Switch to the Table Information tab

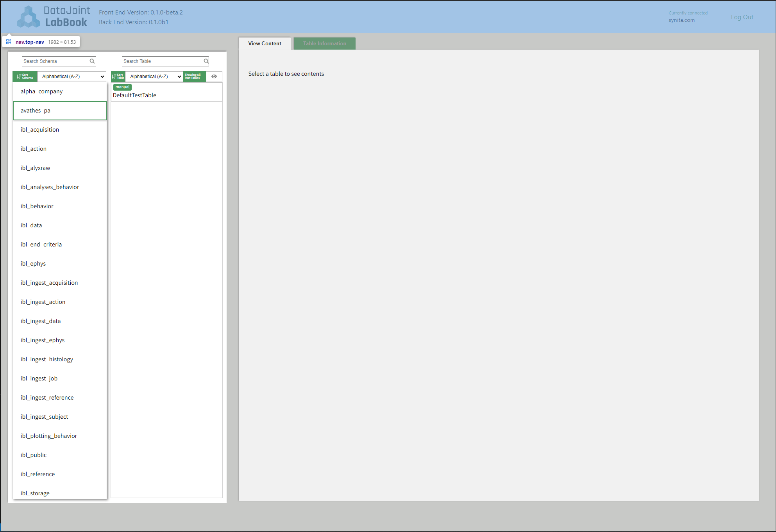[x=325, y=43]
